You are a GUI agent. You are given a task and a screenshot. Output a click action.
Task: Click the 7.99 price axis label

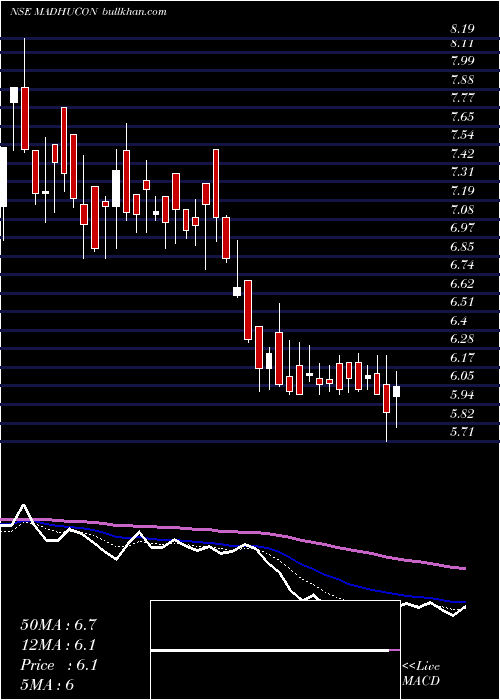coord(462,61)
